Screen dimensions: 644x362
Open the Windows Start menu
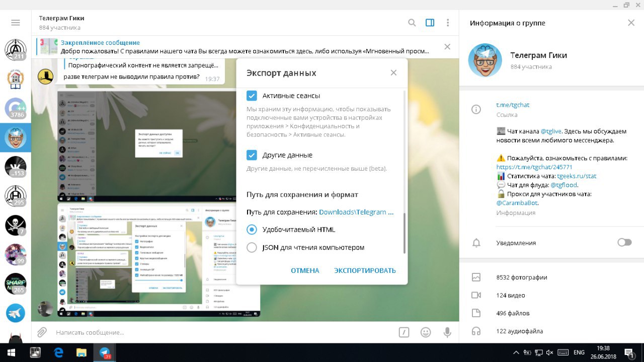[x=11, y=352]
